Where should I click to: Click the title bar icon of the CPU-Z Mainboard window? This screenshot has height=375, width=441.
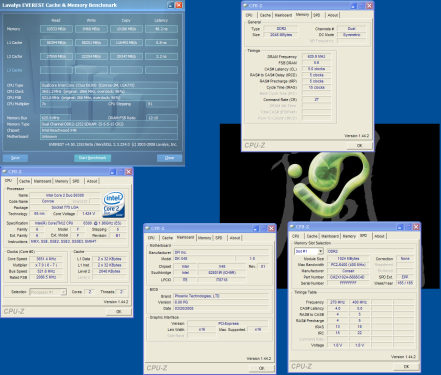click(x=147, y=228)
